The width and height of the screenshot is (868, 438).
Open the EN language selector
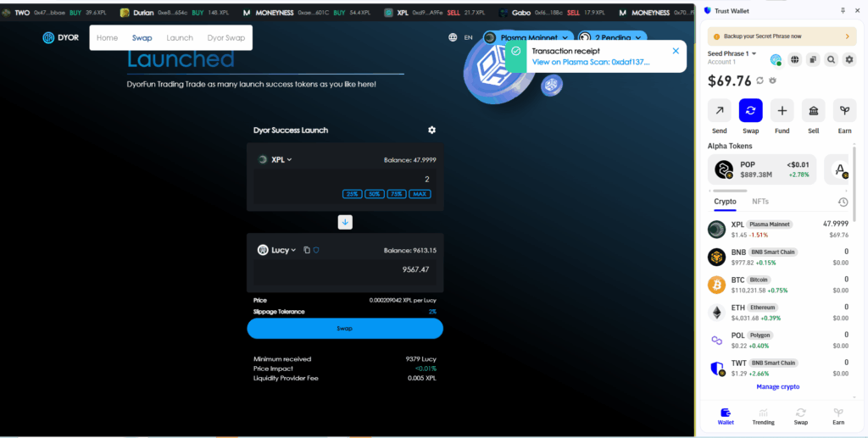[x=468, y=37]
